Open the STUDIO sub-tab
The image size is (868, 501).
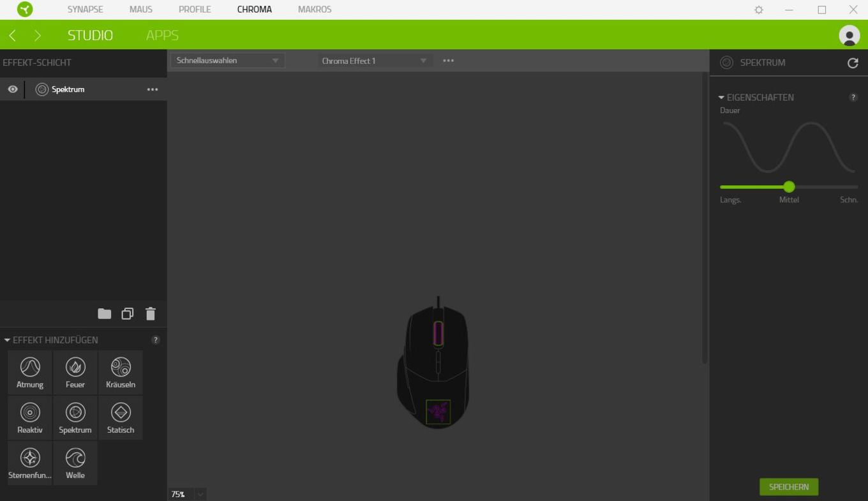pyautogui.click(x=90, y=36)
